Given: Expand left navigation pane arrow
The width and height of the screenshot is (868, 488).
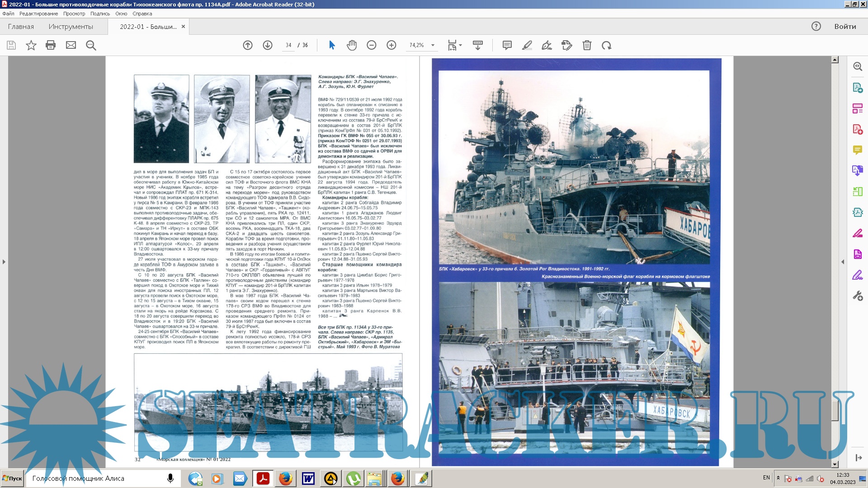Looking at the screenshot, I should pyautogui.click(x=4, y=262).
